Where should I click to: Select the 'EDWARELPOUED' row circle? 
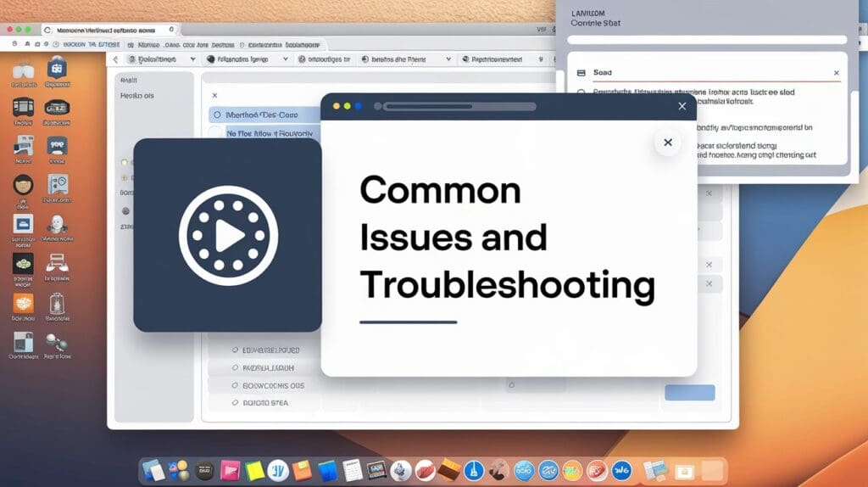tap(236, 350)
